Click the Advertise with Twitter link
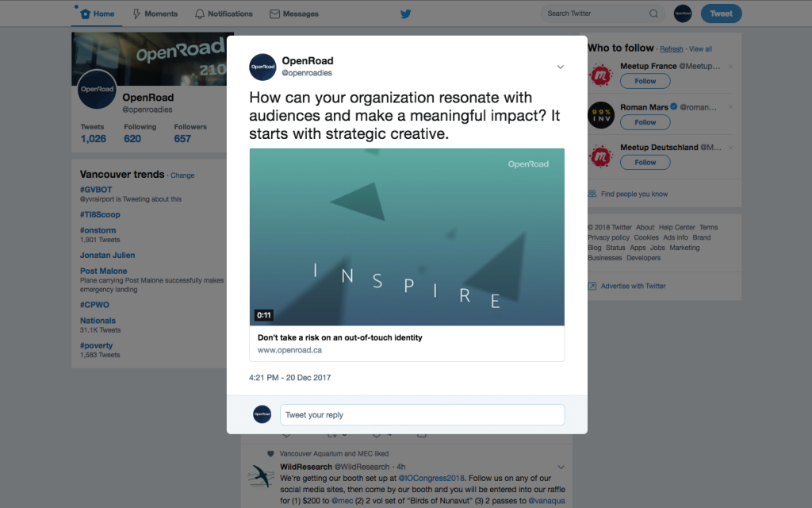The width and height of the screenshot is (812, 508). click(633, 286)
